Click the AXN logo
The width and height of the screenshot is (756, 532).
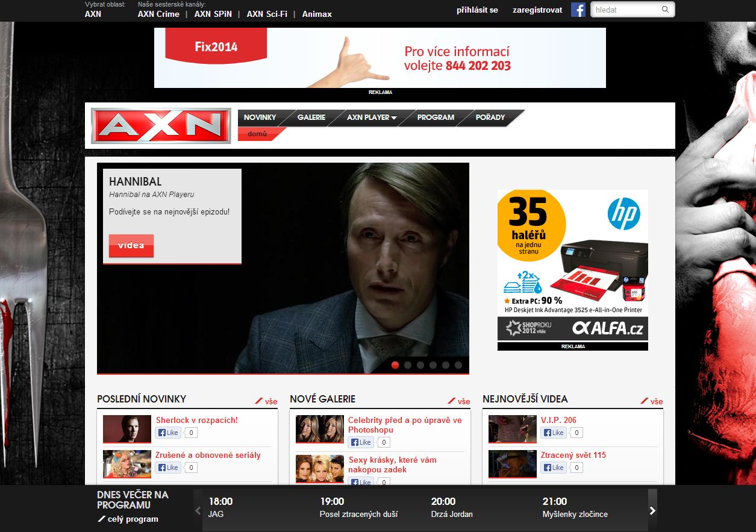click(x=160, y=125)
